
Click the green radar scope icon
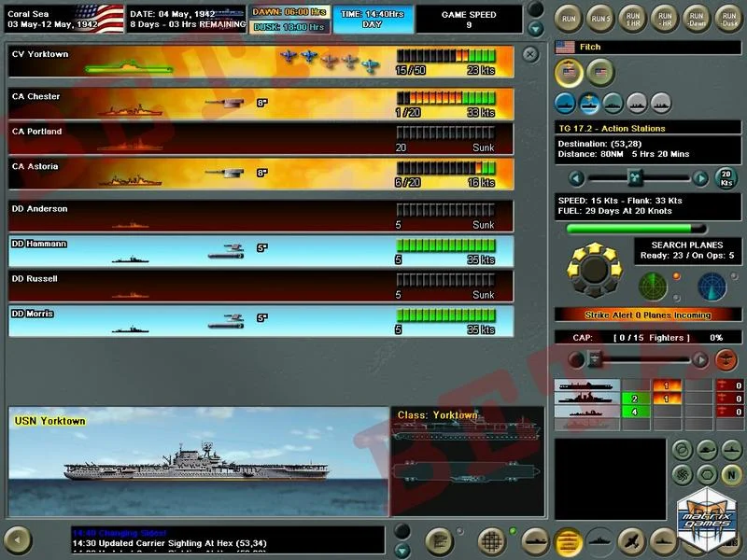click(653, 286)
